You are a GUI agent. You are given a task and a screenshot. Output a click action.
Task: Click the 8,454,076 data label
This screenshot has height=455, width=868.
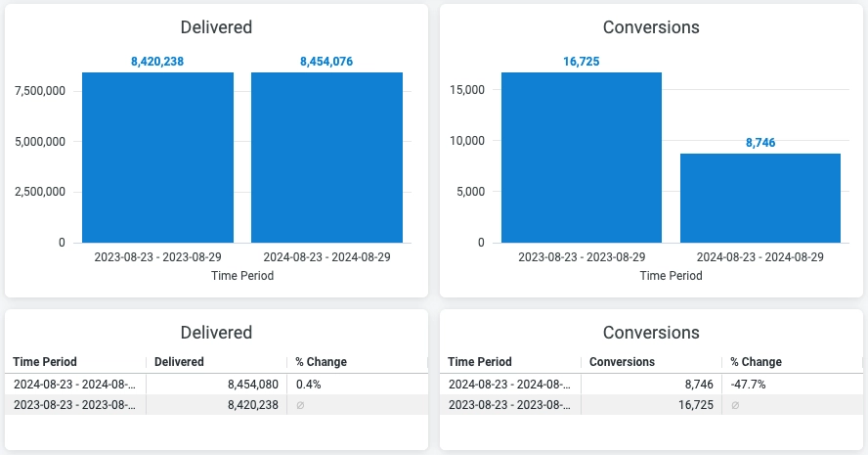coord(326,62)
